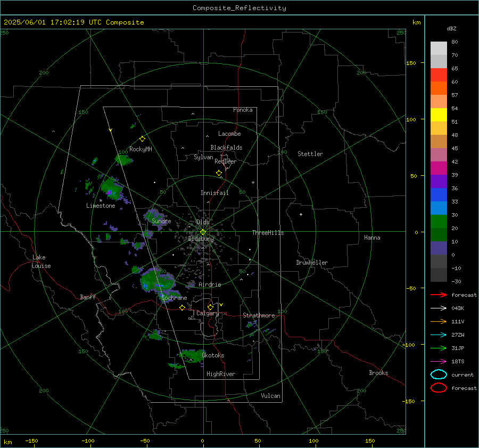Click the Brooks city label

click(378, 373)
